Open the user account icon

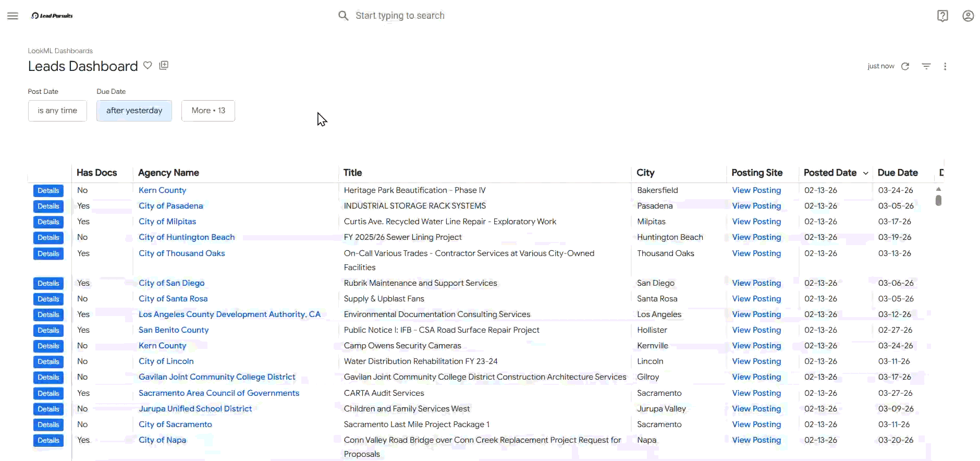968,16
